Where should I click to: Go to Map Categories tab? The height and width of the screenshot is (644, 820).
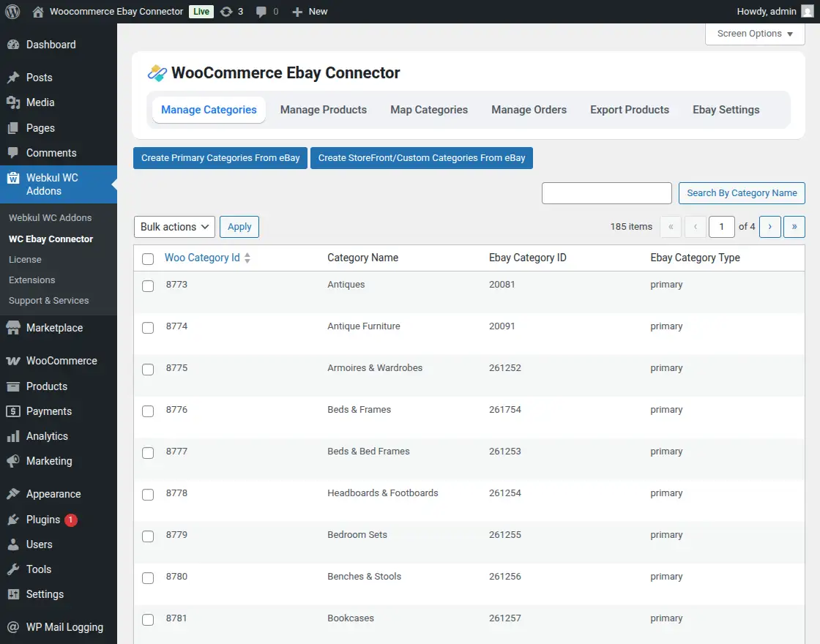pos(429,110)
